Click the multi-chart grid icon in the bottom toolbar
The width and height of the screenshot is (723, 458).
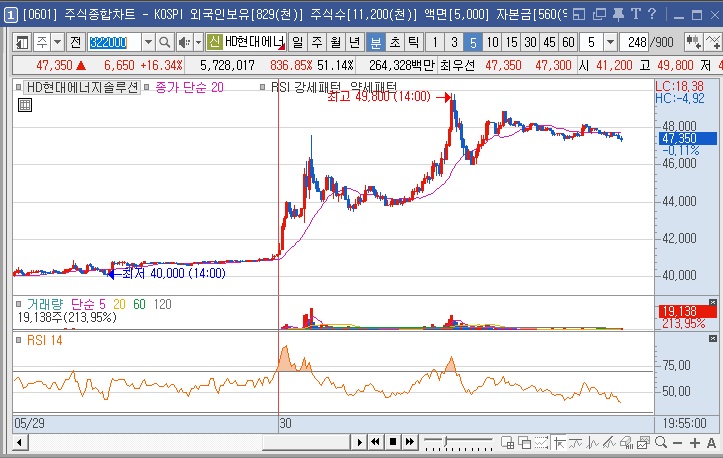tap(507, 443)
